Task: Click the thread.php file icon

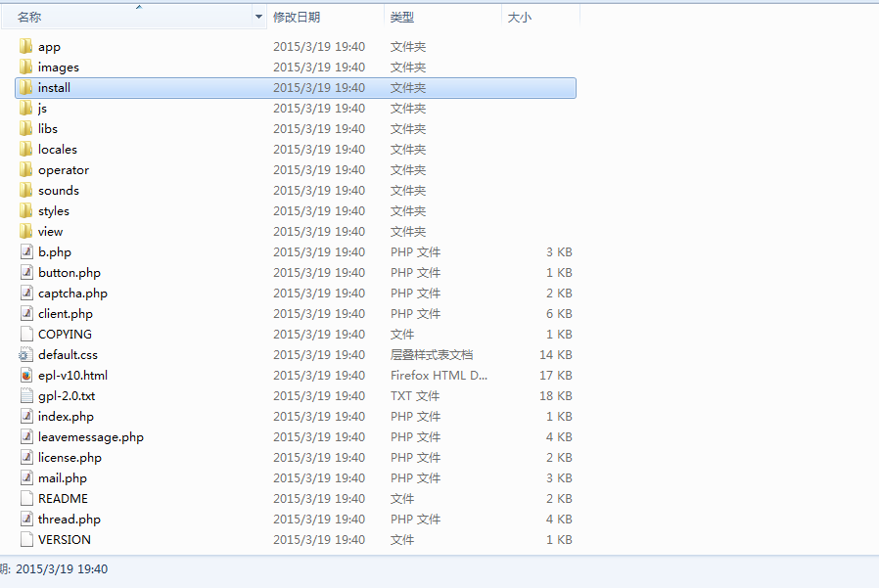Action: pos(26,520)
